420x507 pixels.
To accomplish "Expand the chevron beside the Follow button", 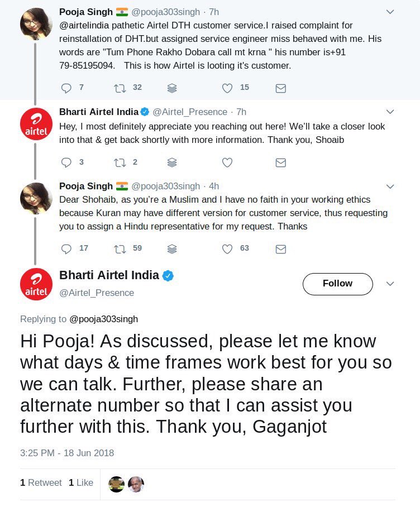I will click(x=390, y=283).
